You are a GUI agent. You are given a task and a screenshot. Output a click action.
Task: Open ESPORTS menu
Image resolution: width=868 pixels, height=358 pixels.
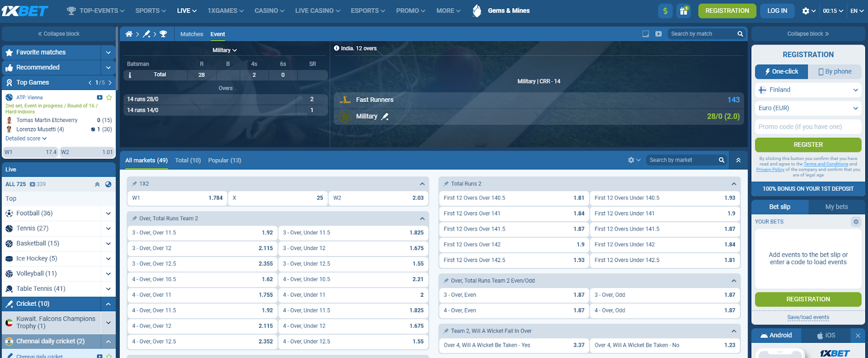click(368, 11)
